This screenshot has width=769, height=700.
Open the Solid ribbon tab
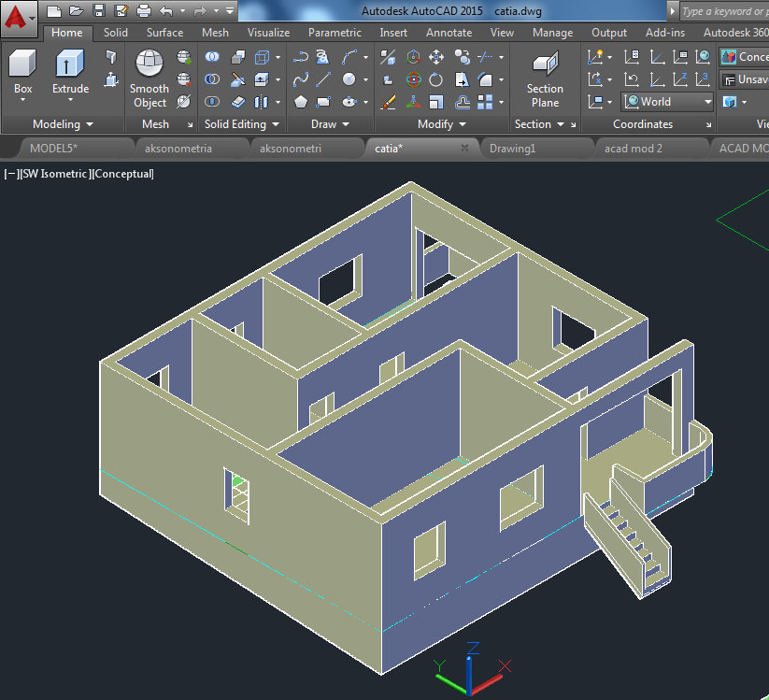(115, 33)
